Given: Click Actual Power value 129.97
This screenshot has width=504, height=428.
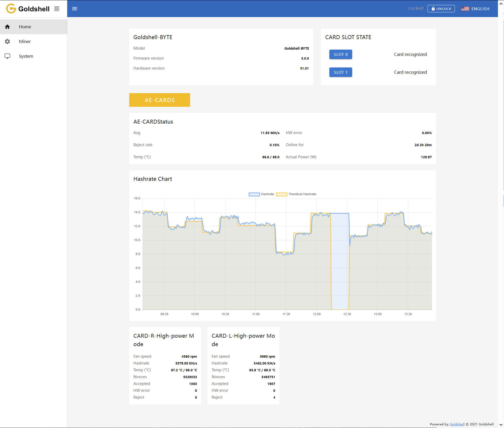Looking at the screenshot, I should [426, 157].
